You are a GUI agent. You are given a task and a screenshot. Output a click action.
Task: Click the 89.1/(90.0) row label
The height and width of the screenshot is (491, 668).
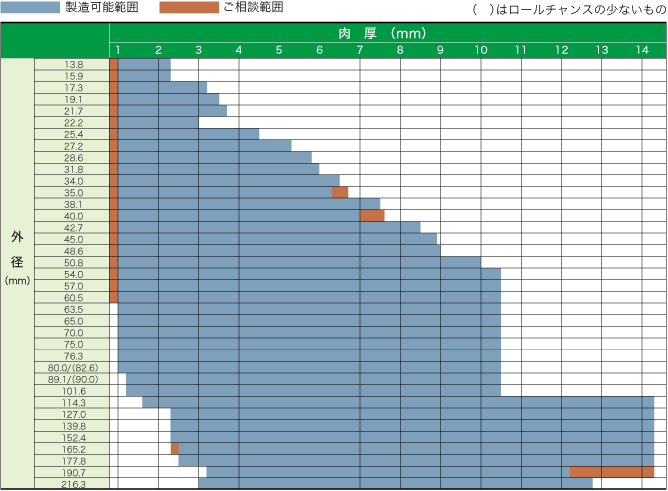click(73, 379)
